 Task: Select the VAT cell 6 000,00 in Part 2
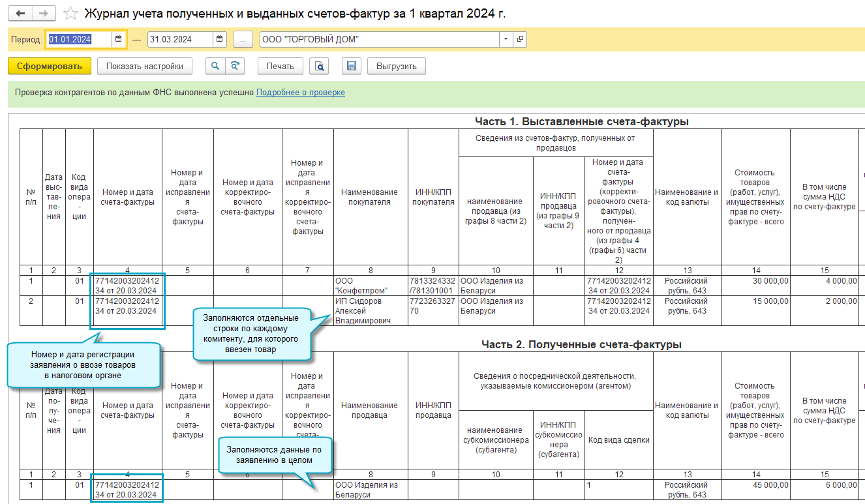tap(824, 490)
